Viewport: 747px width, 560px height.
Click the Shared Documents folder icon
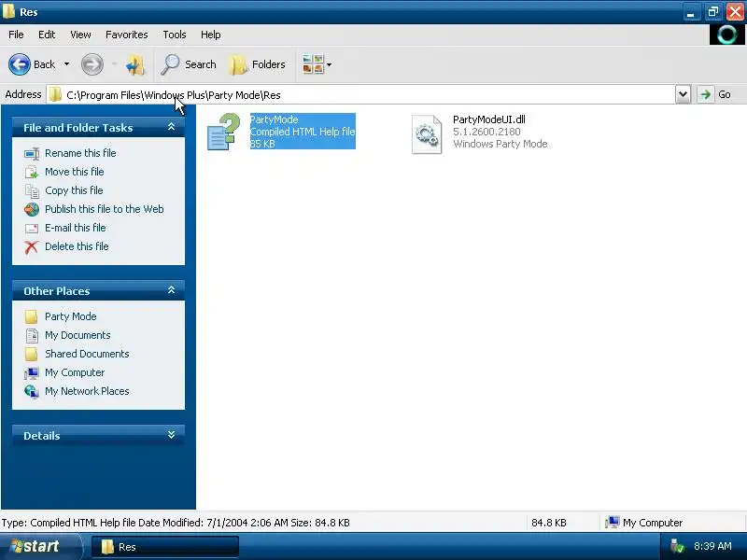coord(32,354)
